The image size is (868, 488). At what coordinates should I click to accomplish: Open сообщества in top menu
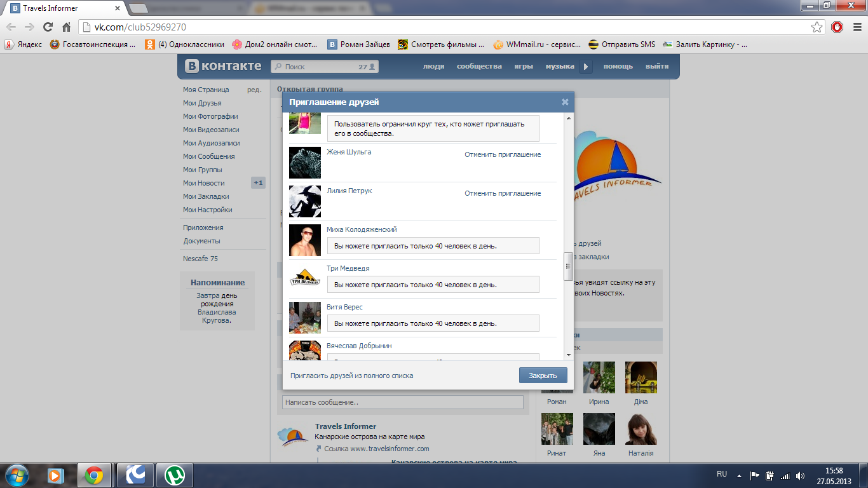tap(479, 66)
